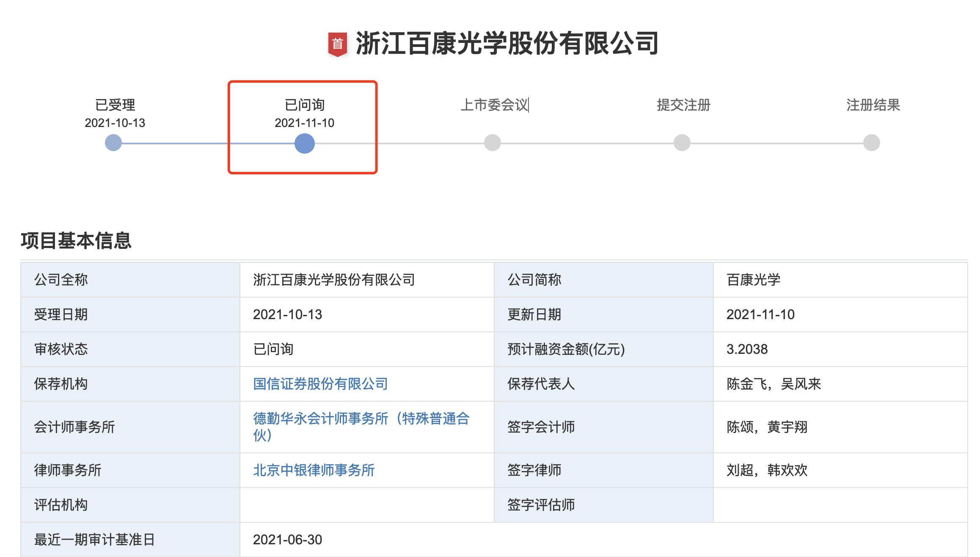Viewport: 980px width, 557px height.
Task: Click the 更新日期 label cell
Action: pyautogui.click(x=604, y=314)
